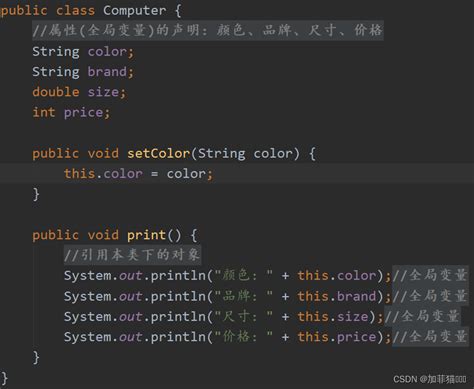
Task: Click 'this.price' in the println statement
Action: (x=337, y=337)
